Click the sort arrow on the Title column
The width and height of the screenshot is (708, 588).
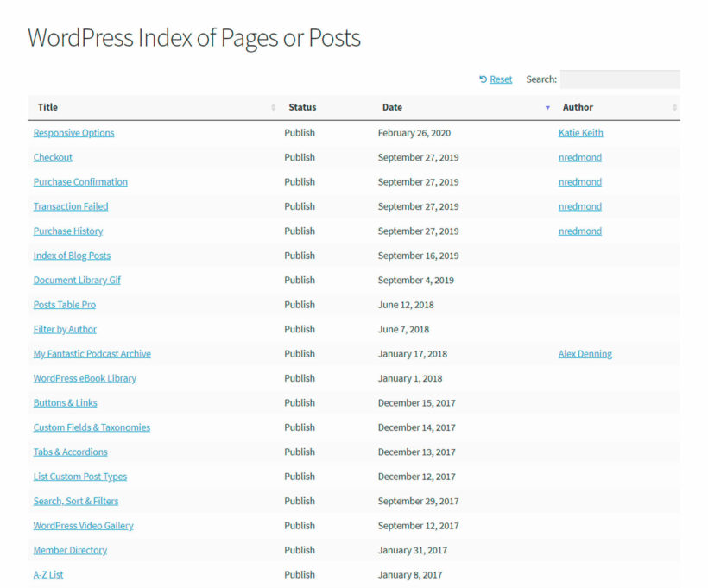click(271, 107)
